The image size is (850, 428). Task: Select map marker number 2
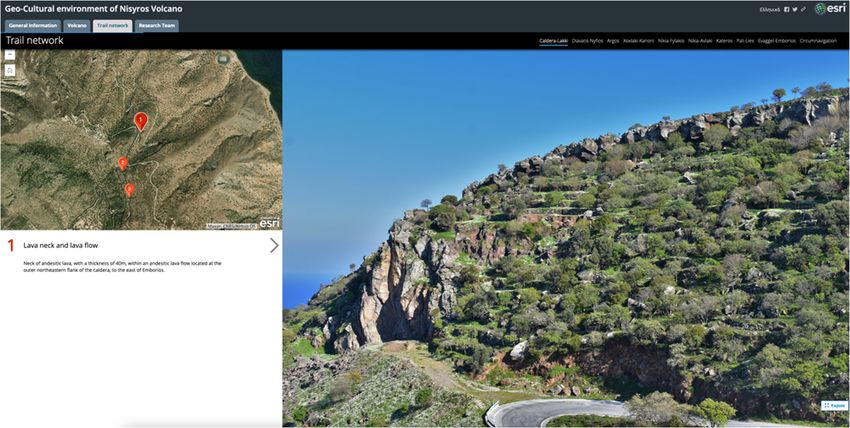[123, 163]
